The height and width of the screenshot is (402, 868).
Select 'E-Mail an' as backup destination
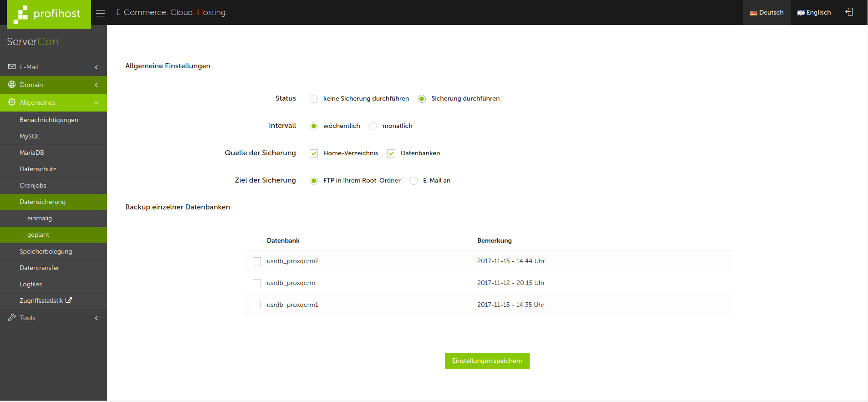[414, 181]
